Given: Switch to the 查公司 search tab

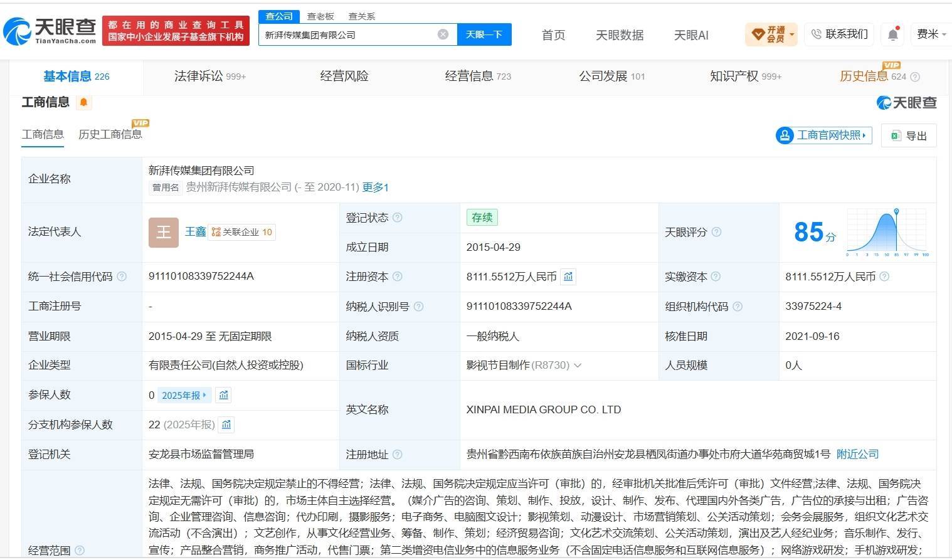Looking at the screenshot, I should (279, 16).
